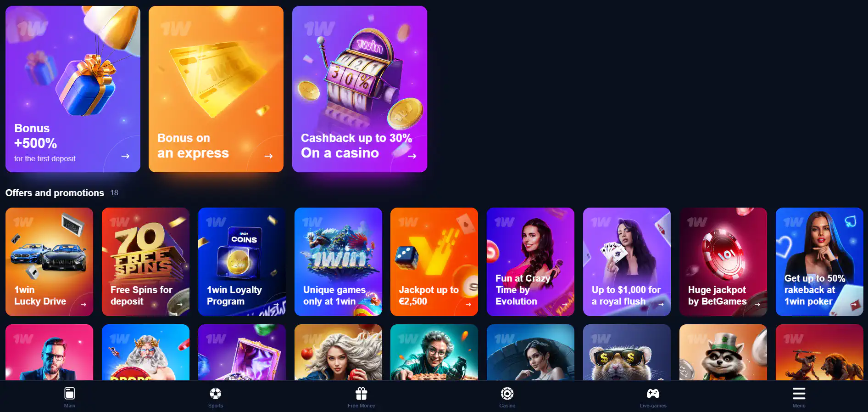
Task: Open the Free Spins for deposit offer
Action: [145, 262]
